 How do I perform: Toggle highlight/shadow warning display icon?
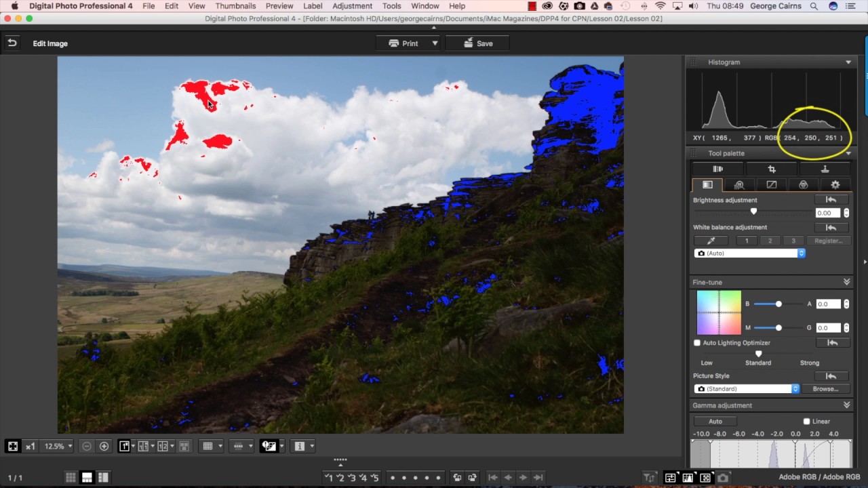[269, 446]
